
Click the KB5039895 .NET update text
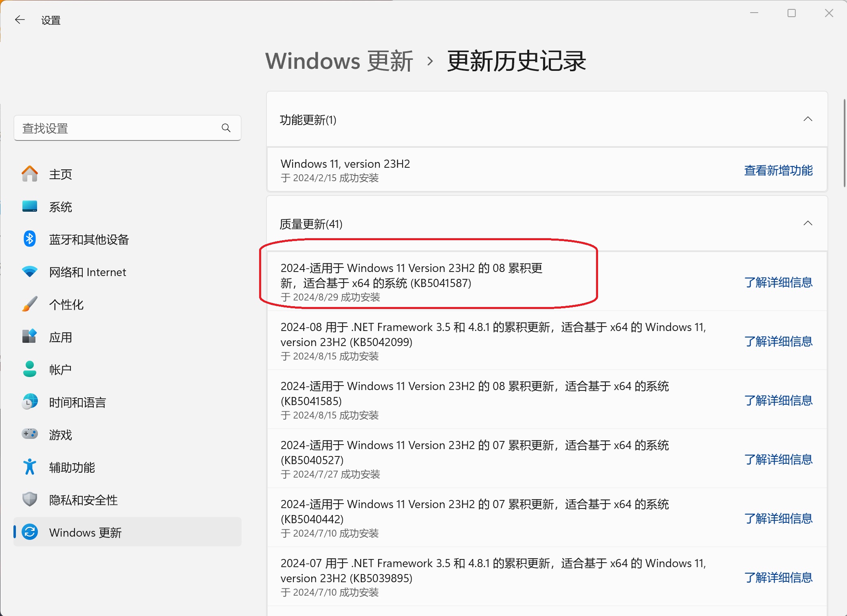point(493,570)
